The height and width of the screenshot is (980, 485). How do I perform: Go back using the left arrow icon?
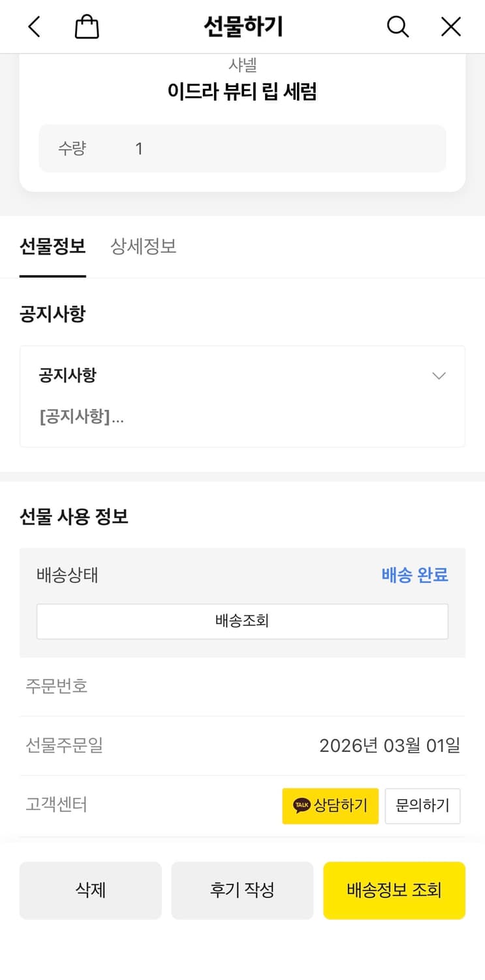point(34,26)
